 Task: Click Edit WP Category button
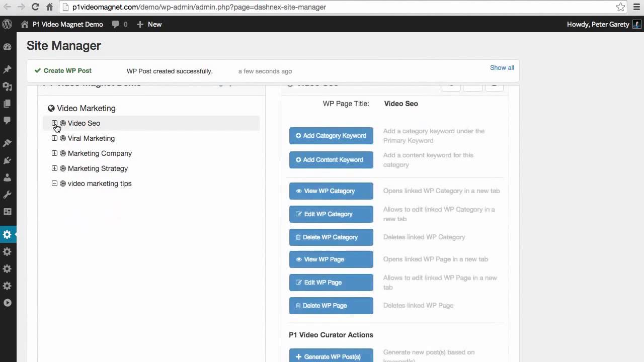pyautogui.click(x=331, y=214)
